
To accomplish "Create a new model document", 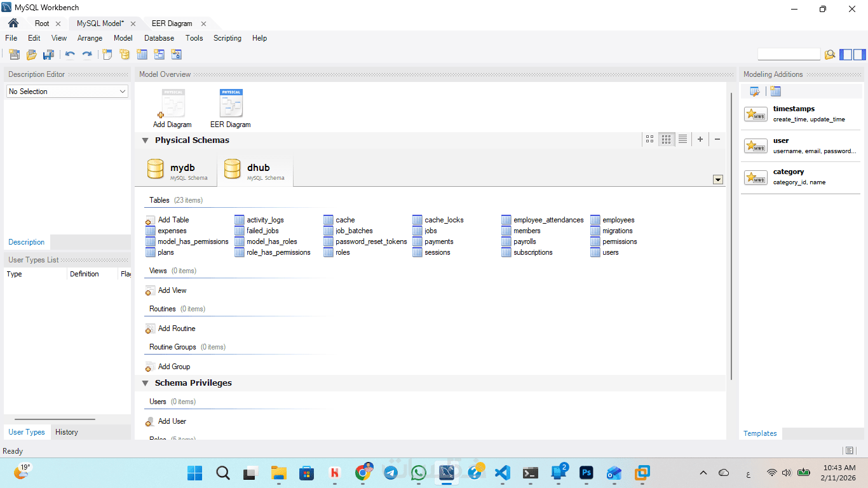I will click(x=14, y=55).
